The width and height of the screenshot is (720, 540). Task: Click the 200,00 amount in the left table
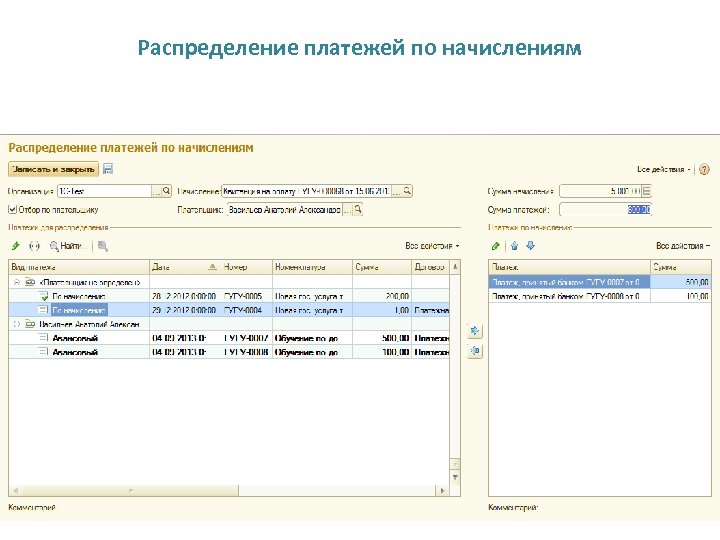pyautogui.click(x=397, y=296)
